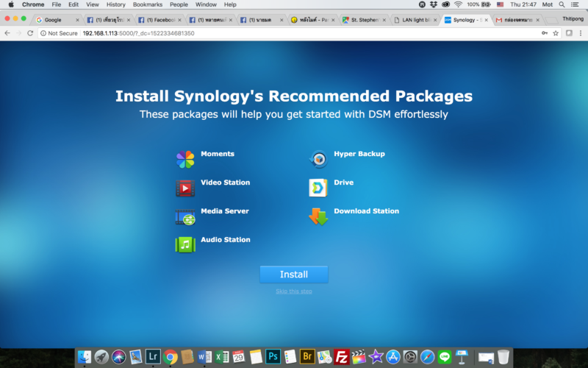Viewport: 588px width, 368px height.
Task: Switch to the St. Stephen maps tab
Action: click(364, 20)
